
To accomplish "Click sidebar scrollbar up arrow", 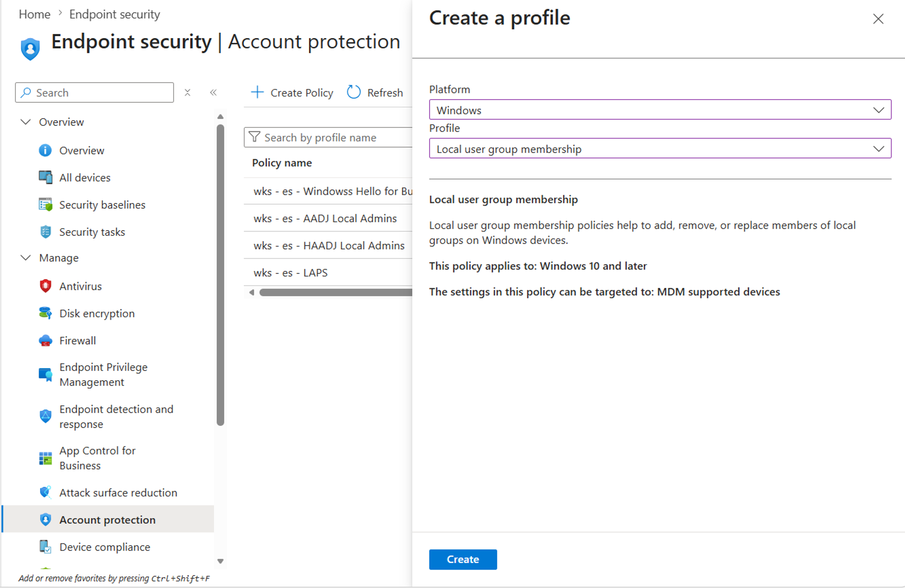I will point(220,116).
